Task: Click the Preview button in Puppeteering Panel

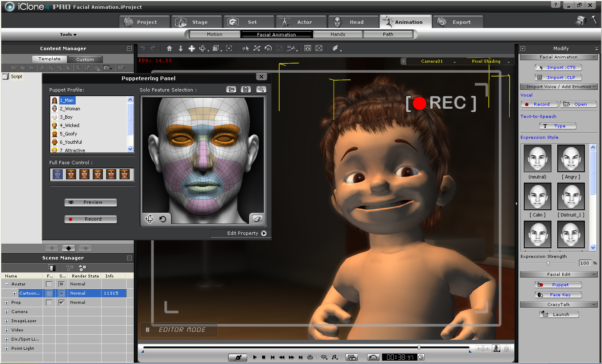Action: point(90,202)
